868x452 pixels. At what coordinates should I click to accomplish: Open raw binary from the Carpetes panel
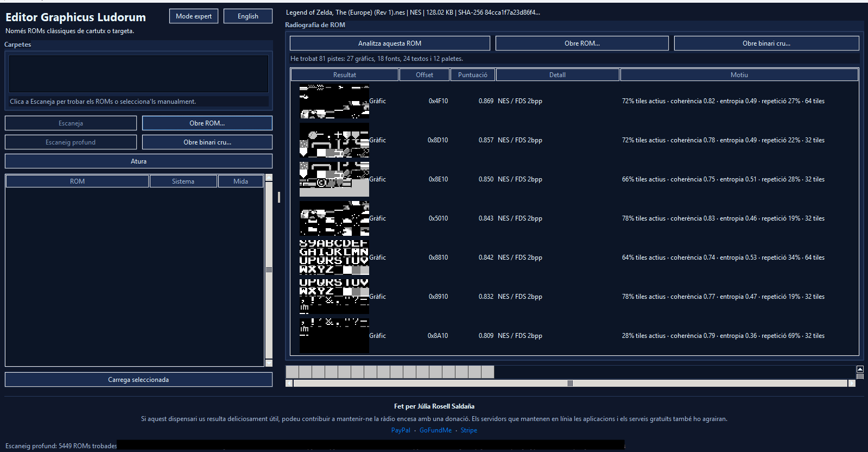(x=207, y=142)
